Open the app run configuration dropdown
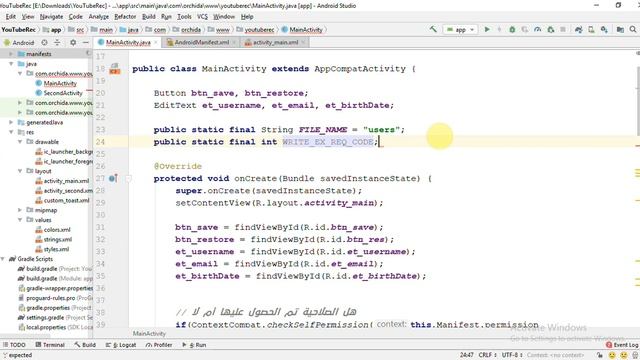Screen dimensions: 640x360 point(460,29)
